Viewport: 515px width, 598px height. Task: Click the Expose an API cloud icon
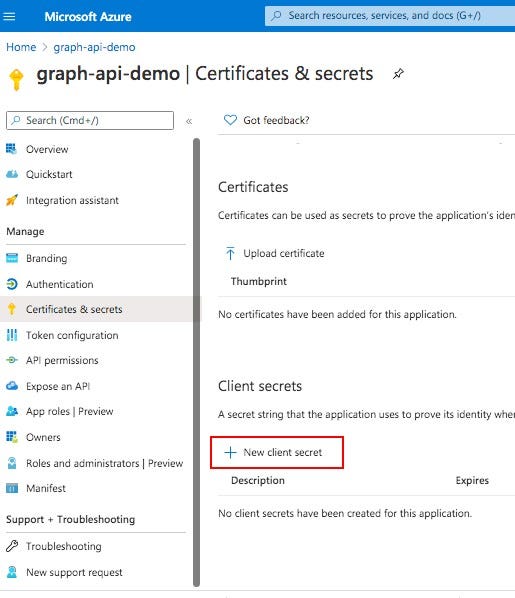pyautogui.click(x=12, y=386)
